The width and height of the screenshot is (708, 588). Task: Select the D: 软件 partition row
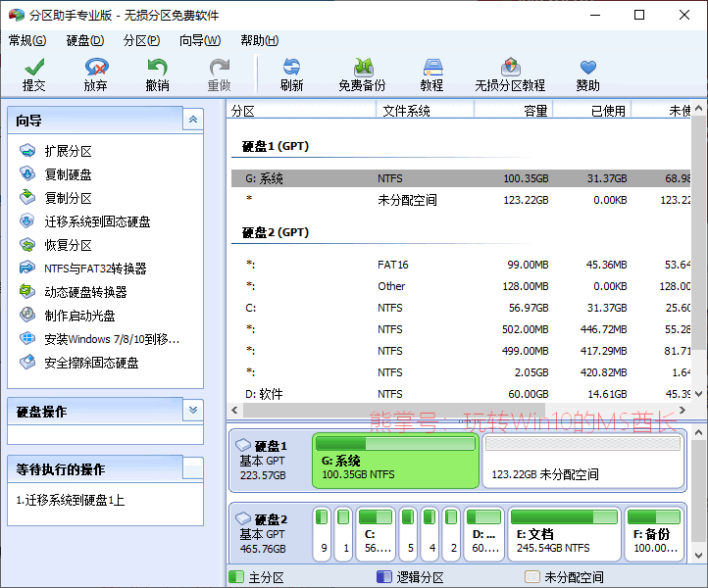tap(461, 394)
